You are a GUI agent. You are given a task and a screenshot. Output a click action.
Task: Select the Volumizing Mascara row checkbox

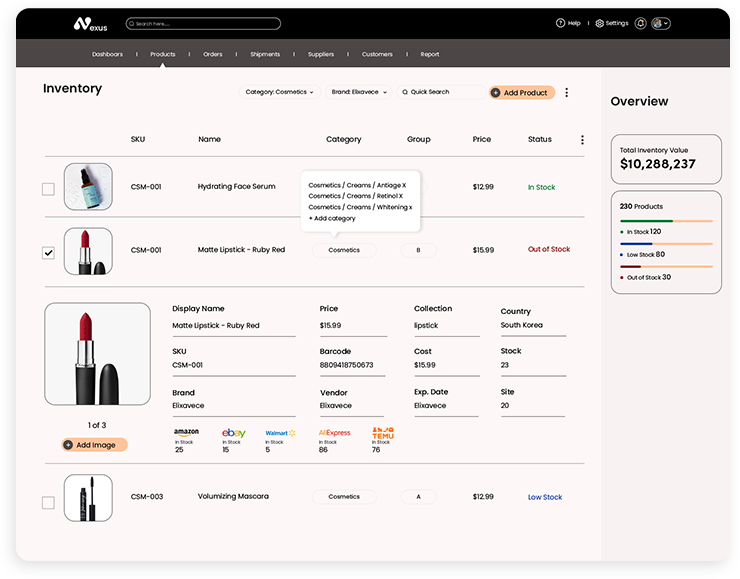(48, 502)
